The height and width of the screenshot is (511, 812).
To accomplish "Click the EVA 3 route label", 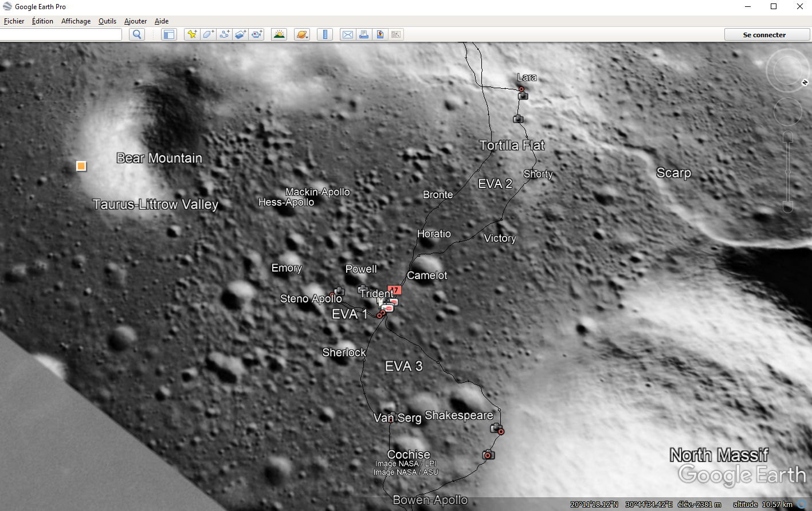I will [404, 366].
